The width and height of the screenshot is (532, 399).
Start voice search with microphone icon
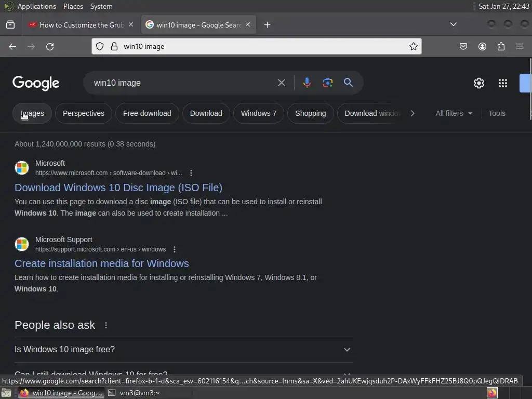pyautogui.click(x=307, y=83)
